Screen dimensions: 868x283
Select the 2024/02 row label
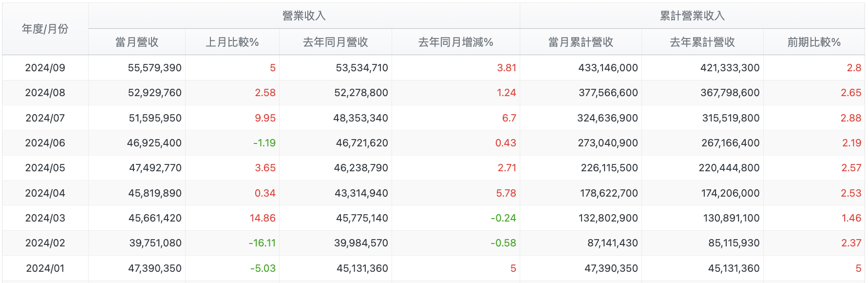pyautogui.click(x=45, y=243)
